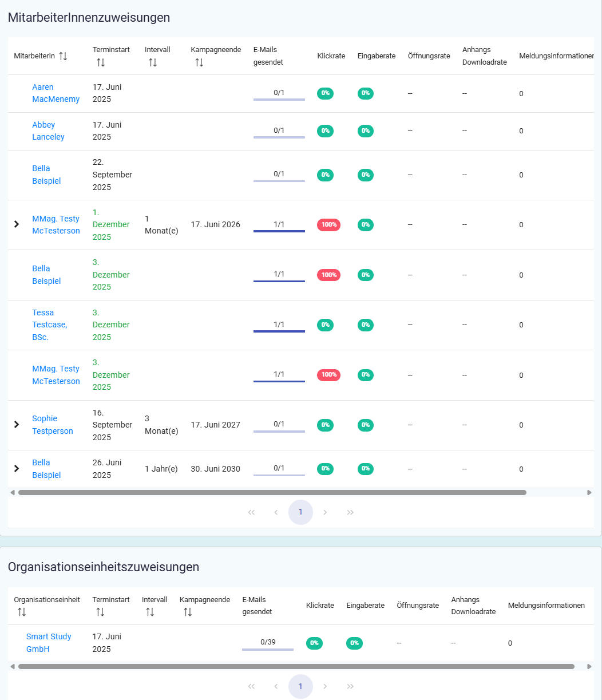Image resolution: width=602 pixels, height=700 pixels.
Task: Open Smart Study GmbH organisation link
Action: coord(49,643)
